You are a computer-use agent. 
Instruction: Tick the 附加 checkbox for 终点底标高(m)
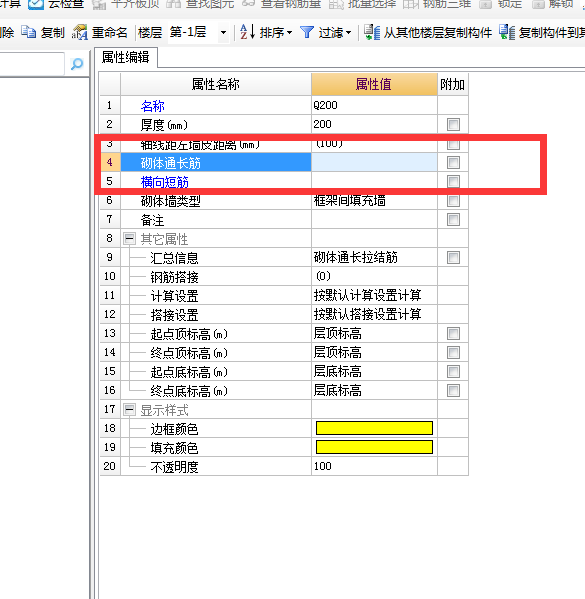(453, 390)
